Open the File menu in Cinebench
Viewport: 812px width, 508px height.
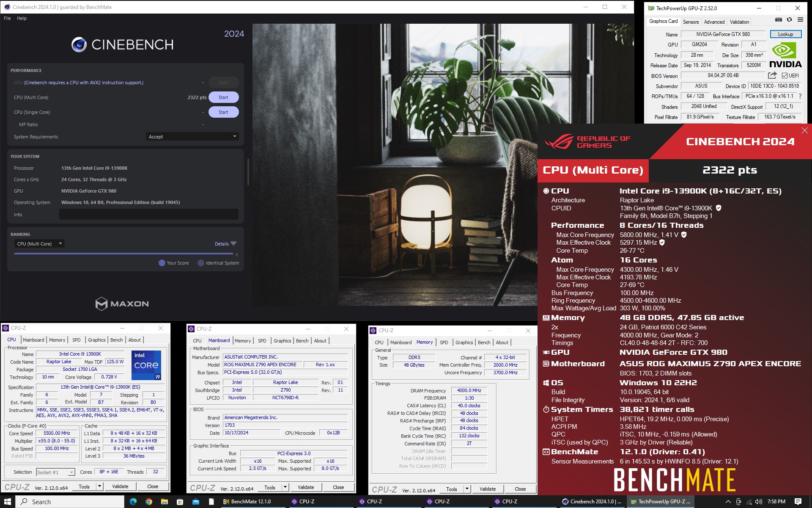[x=7, y=18]
